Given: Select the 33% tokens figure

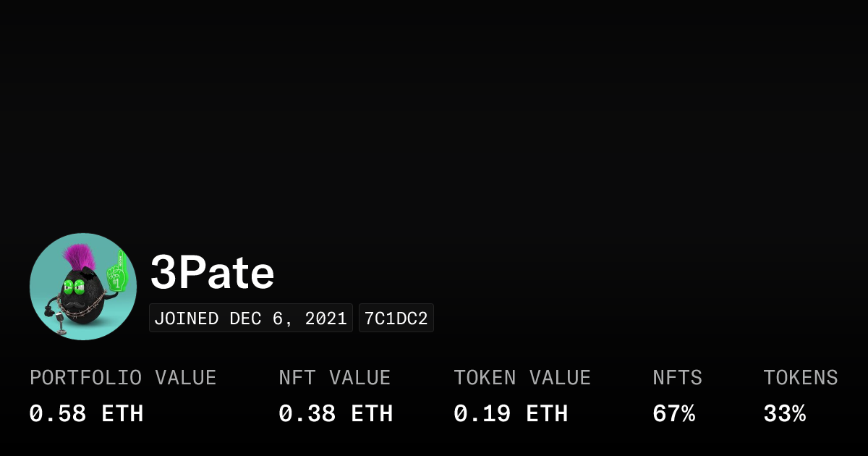Looking at the screenshot, I should tap(784, 414).
